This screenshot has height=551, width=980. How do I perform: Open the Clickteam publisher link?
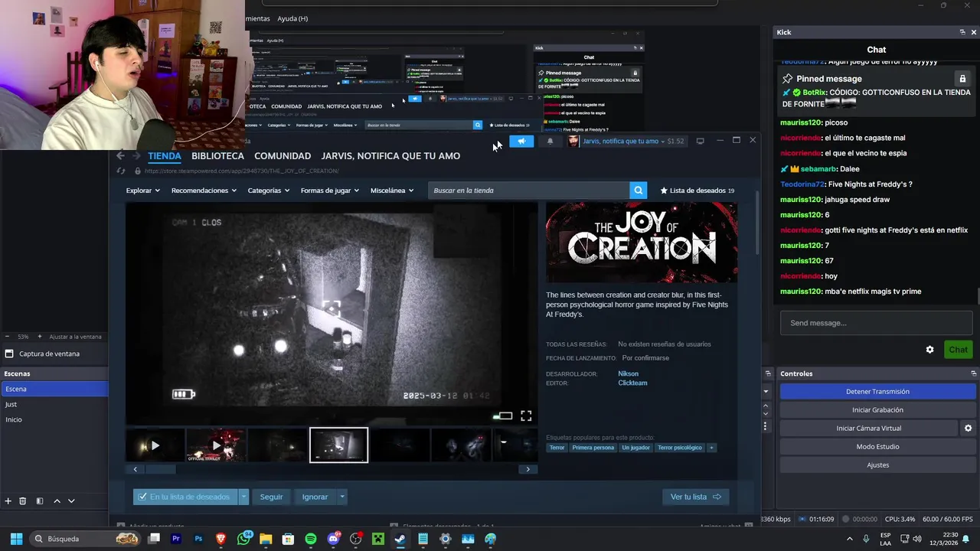(x=632, y=383)
